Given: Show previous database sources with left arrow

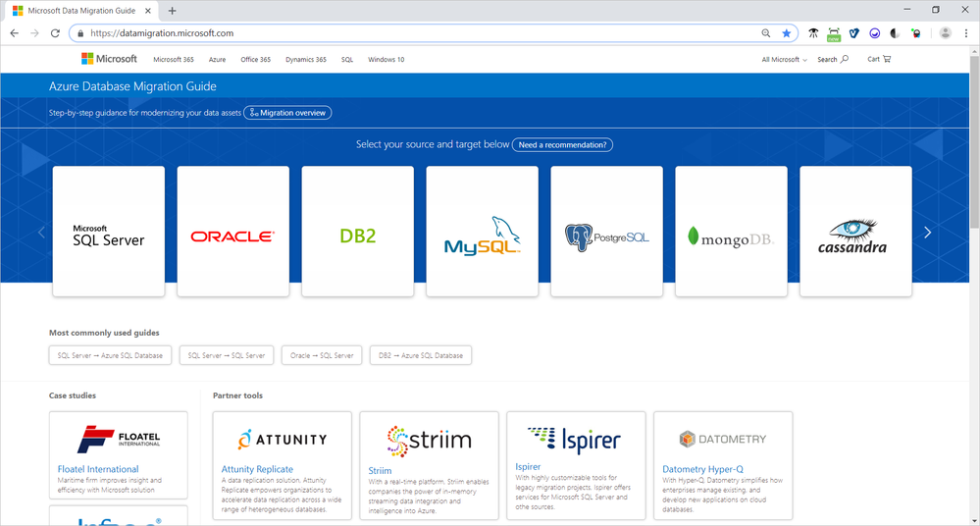Looking at the screenshot, I should [41, 233].
